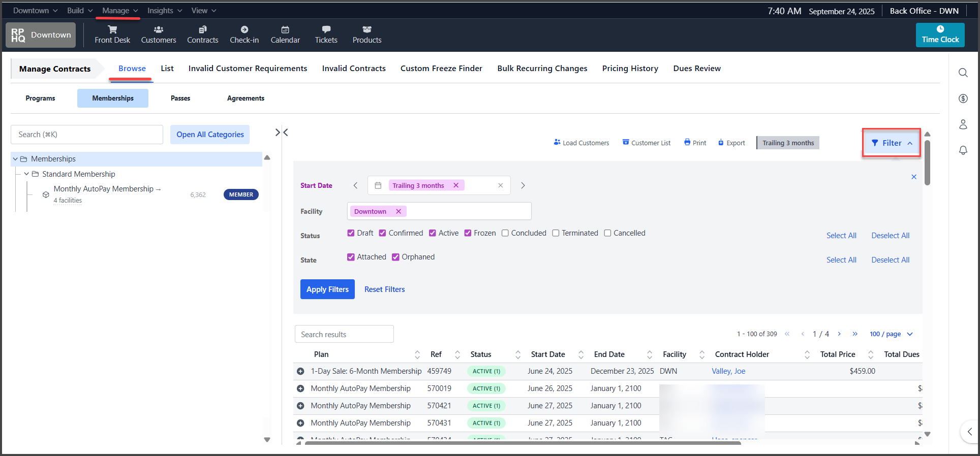This screenshot has height=456, width=980.
Task: Open the Check-in icon in toolbar
Action: pyautogui.click(x=244, y=30)
